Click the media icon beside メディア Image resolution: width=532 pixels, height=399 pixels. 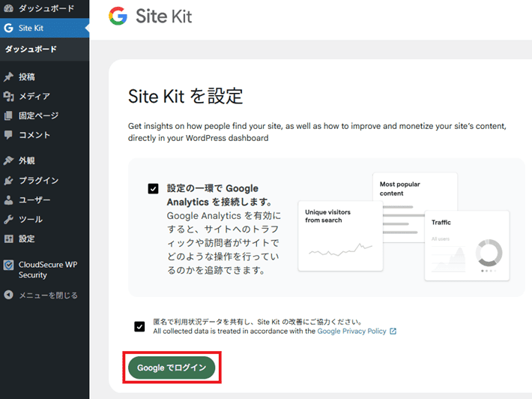8,97
